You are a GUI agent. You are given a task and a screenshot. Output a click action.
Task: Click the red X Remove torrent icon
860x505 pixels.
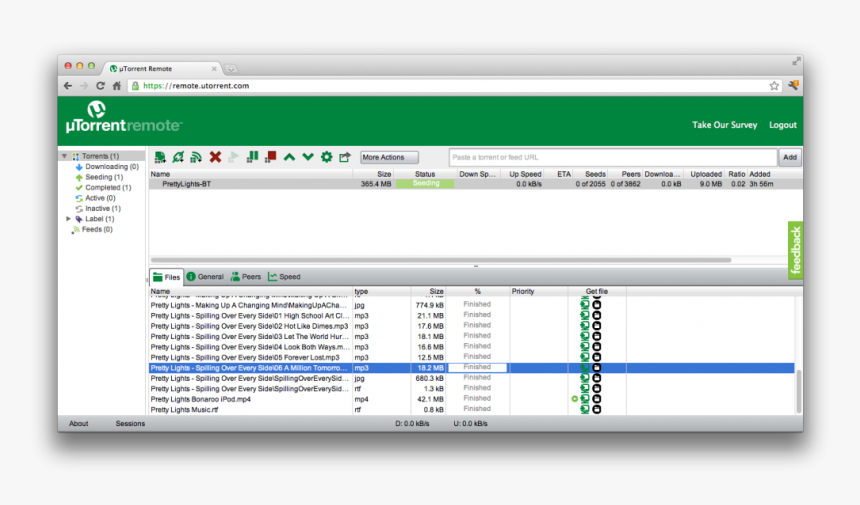click(x=215, y=157)
